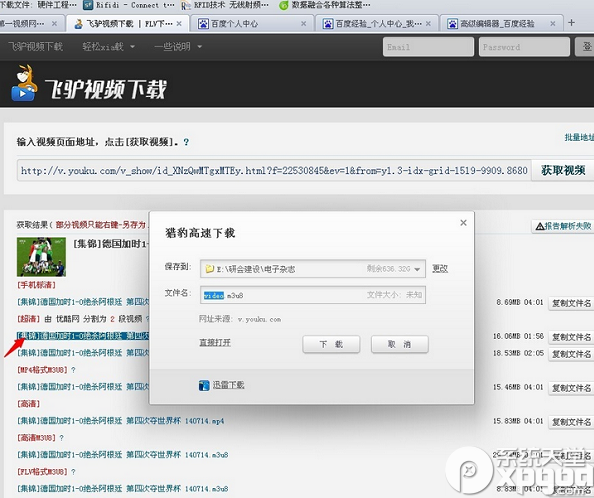Click the Xunlei download icon
This screenshot has width=594, height=498.
[204, 385]
